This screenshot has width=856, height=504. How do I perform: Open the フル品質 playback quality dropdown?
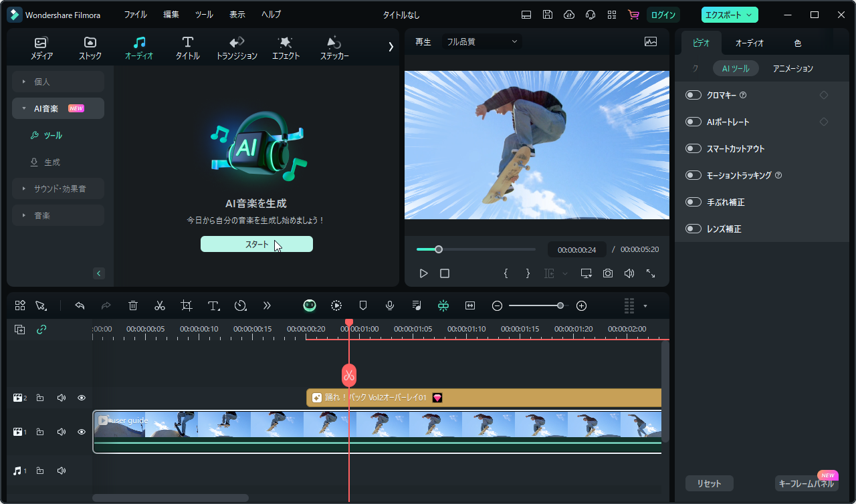tap(482, 41)
